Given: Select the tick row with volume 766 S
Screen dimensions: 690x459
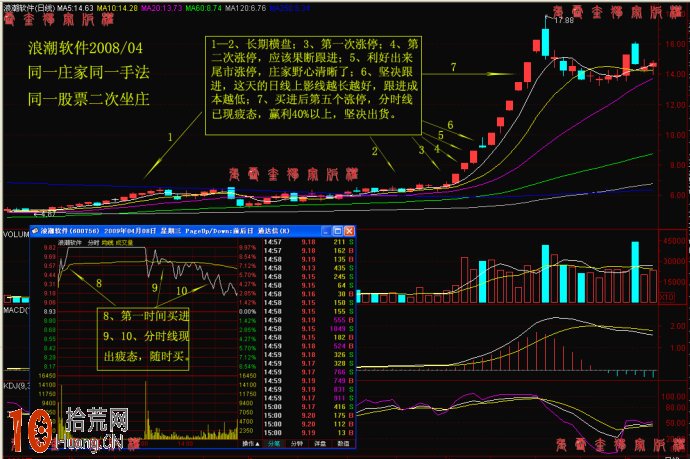Looking at the screenshot, I should [x=308, y=372].
